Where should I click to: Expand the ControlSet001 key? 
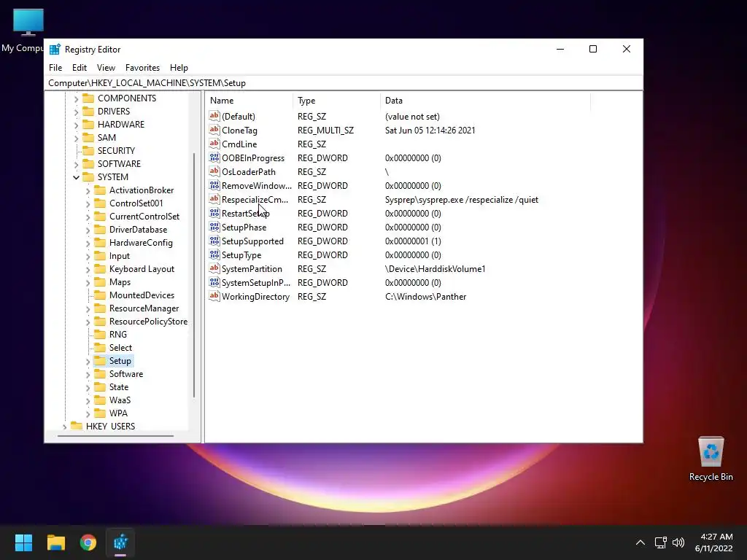pyautogui.click(x=88, y=204)
